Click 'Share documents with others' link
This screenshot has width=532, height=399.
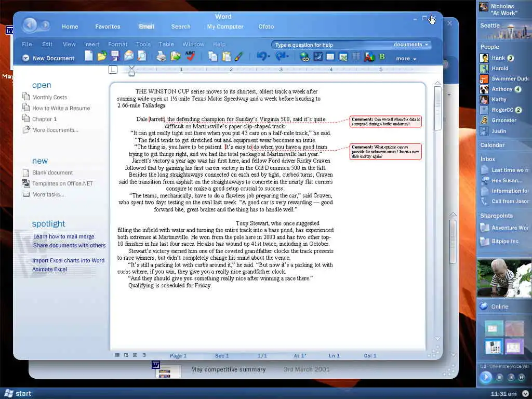click(x=69, y=245)
